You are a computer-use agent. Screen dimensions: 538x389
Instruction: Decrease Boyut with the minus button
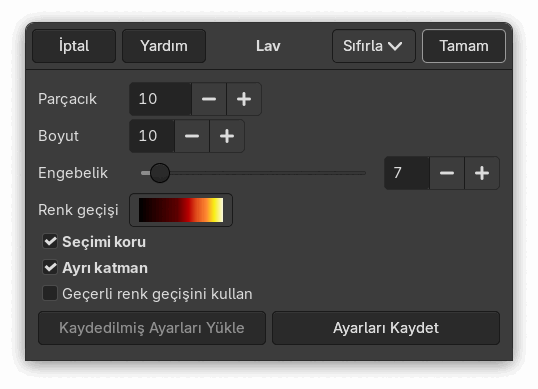coord(192,136)
